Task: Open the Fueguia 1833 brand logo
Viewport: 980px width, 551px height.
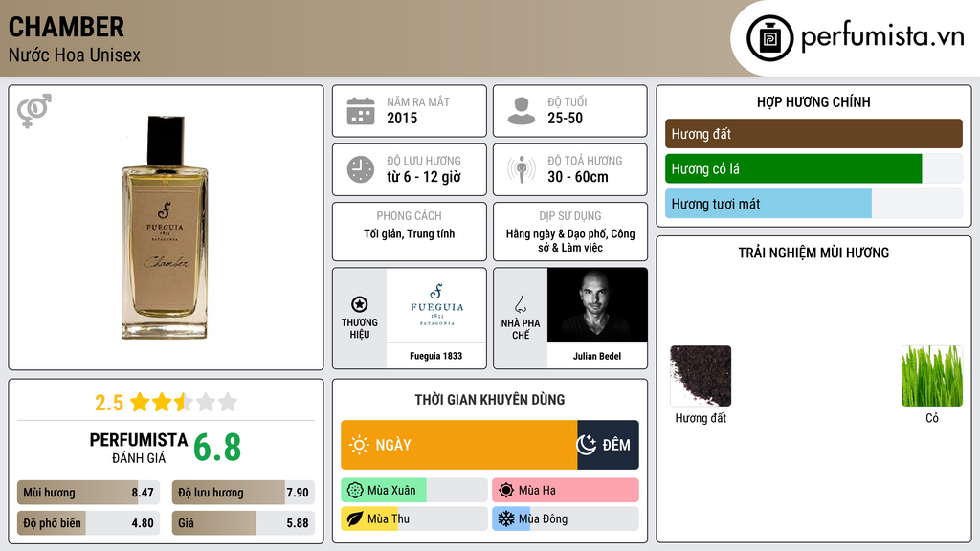Action: tap(436, 305)
